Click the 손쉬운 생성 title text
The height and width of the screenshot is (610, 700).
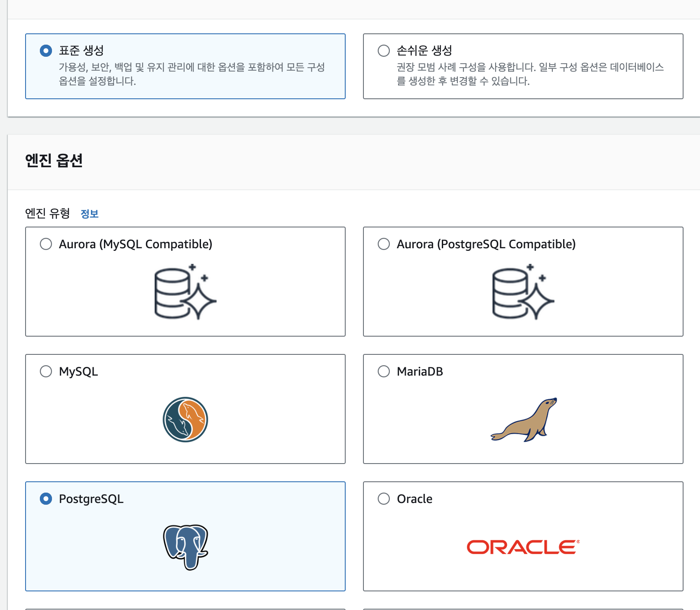point(425,50)
